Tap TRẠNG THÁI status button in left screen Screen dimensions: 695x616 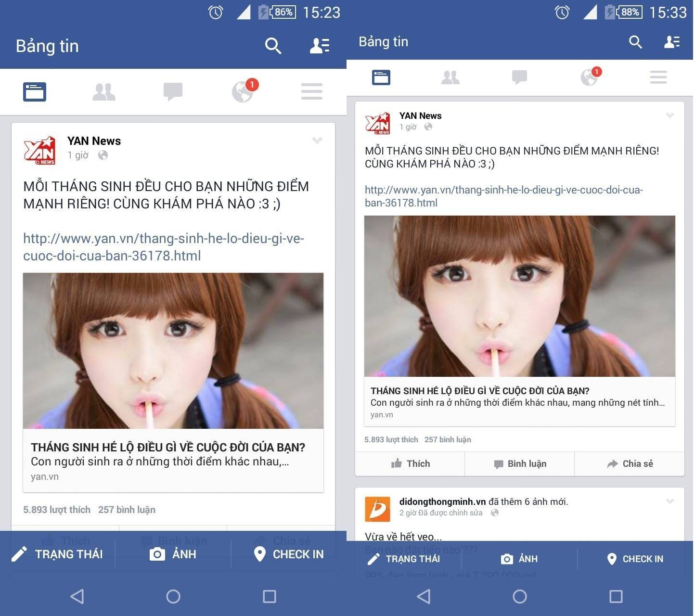point(57,554)
